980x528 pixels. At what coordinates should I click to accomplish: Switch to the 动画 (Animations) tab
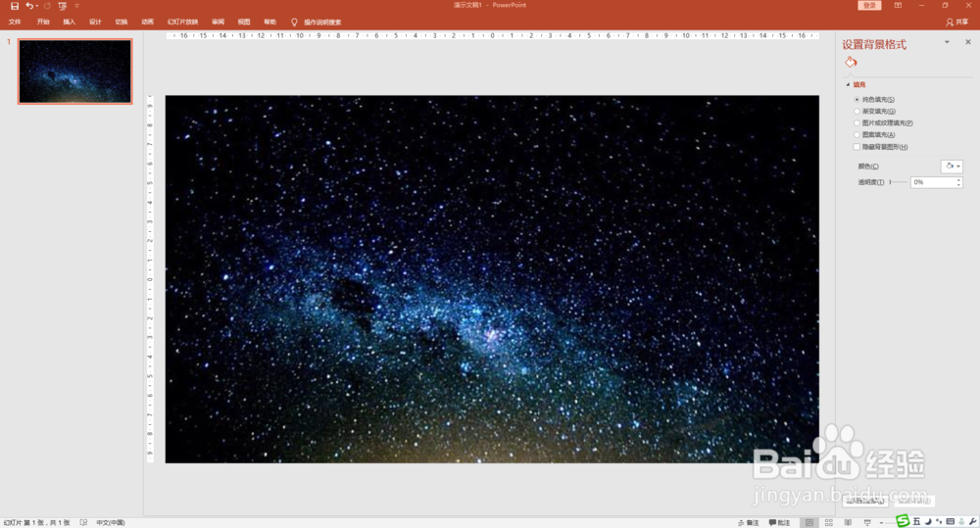148,22
